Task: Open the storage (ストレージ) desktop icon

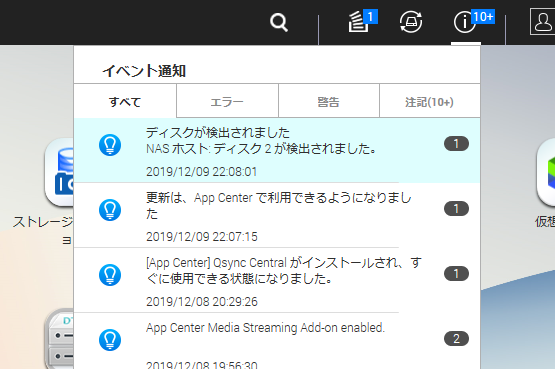Action: coord(59,172)
